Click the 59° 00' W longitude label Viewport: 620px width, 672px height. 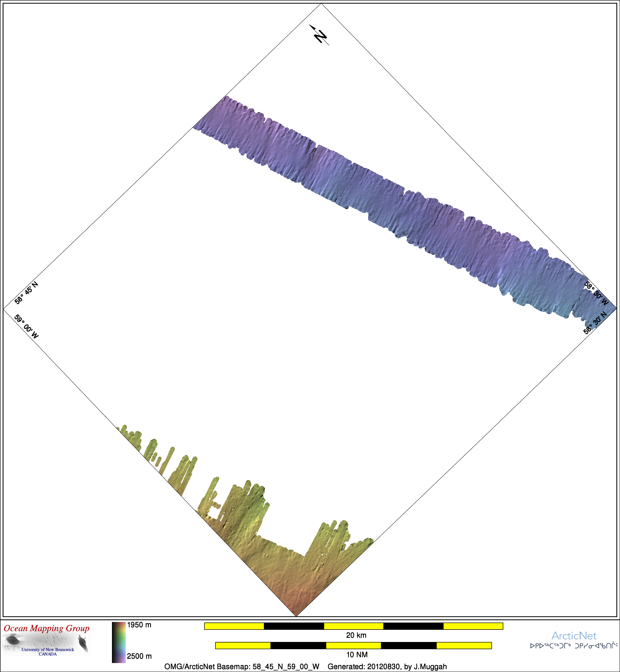pos(26,326)
